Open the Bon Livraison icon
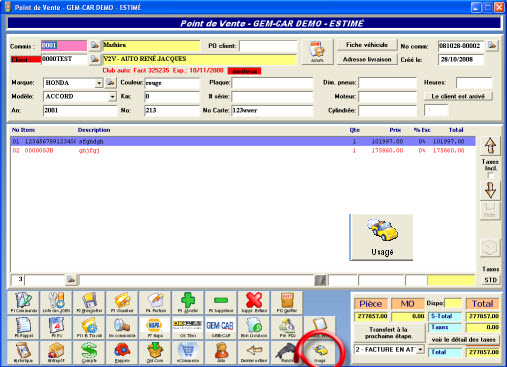Screen dimensions: 507x367 [x=254, y=327]
